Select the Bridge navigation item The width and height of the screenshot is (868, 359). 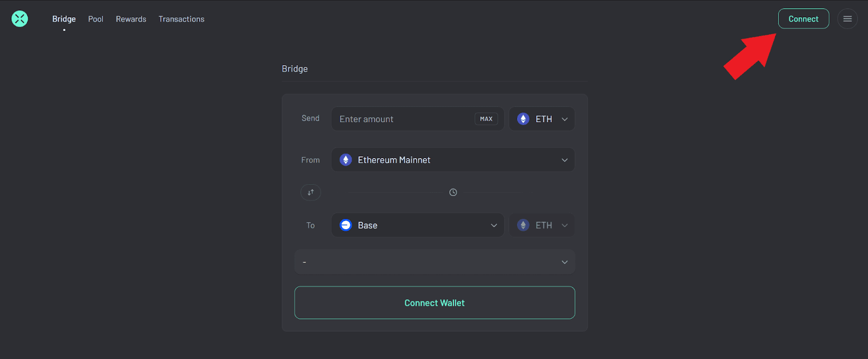pos(64,18)
